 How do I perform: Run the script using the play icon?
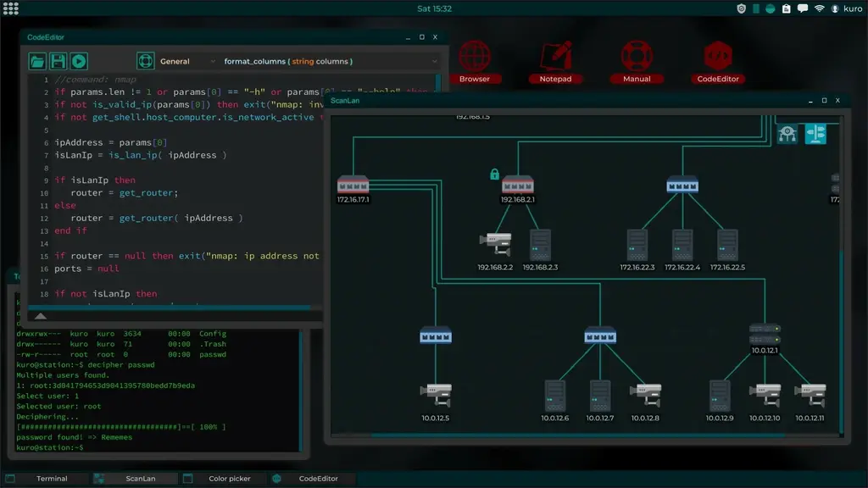point(78,61)
